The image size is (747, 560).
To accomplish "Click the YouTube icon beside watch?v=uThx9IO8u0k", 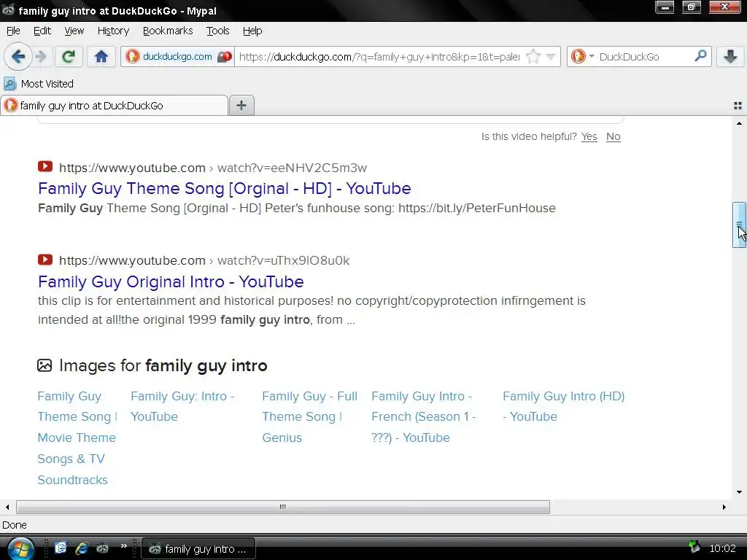I will [x=45, y=260].
